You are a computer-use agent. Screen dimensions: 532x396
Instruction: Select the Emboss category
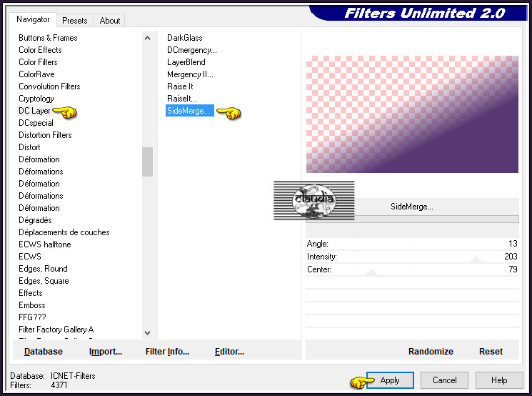tap(32, 305)
